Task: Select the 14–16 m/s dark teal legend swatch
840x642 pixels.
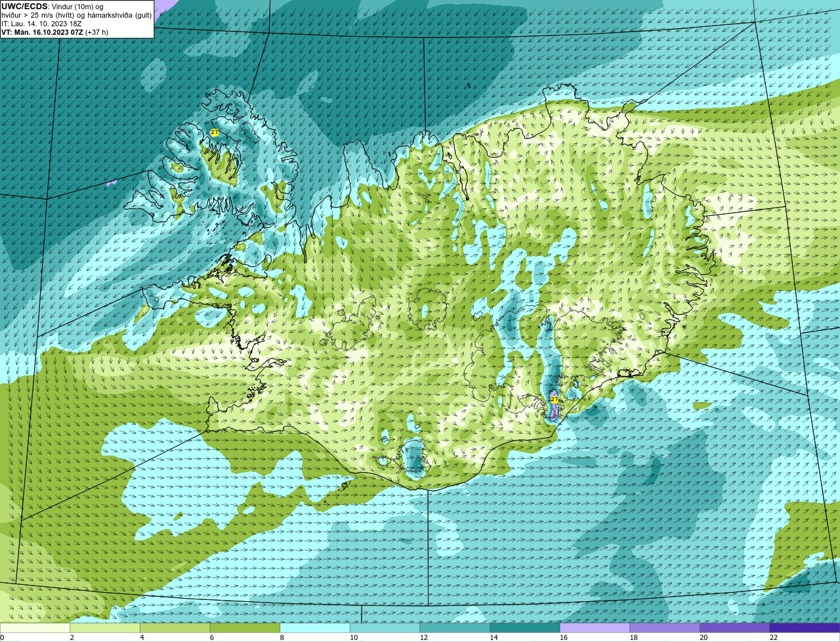Action: coord(525,628)
